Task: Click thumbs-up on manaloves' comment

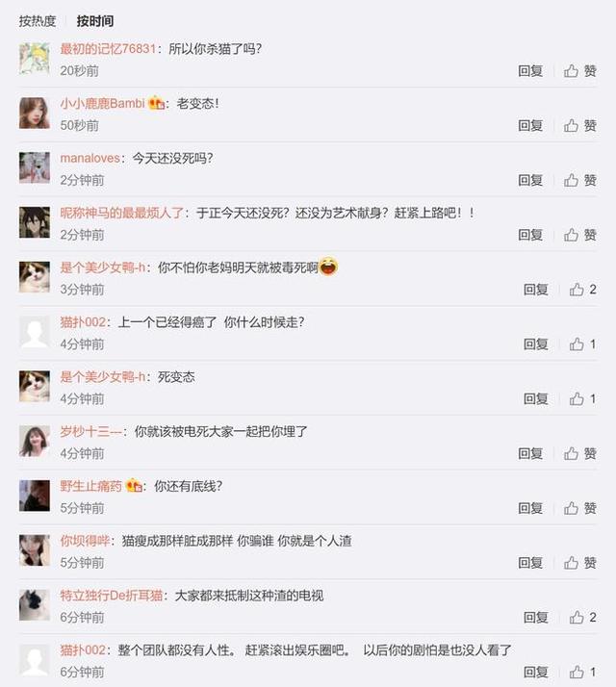Action: (579, 180)
